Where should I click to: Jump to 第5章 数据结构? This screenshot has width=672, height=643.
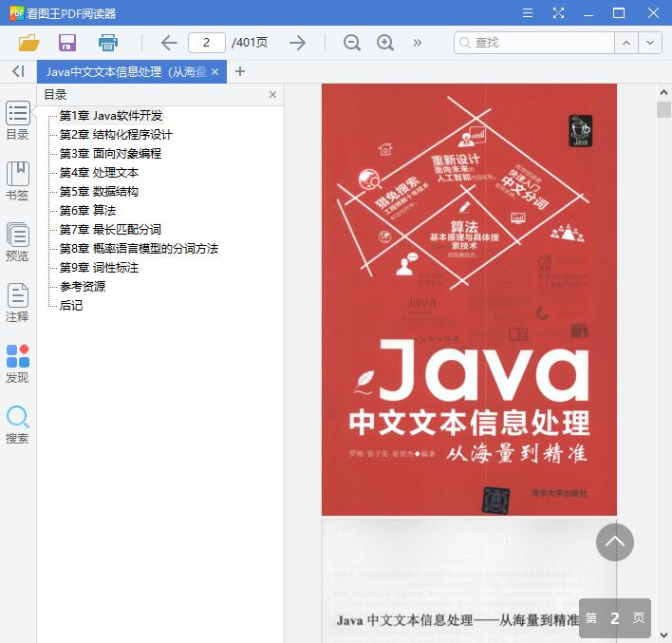pos(99,191)
